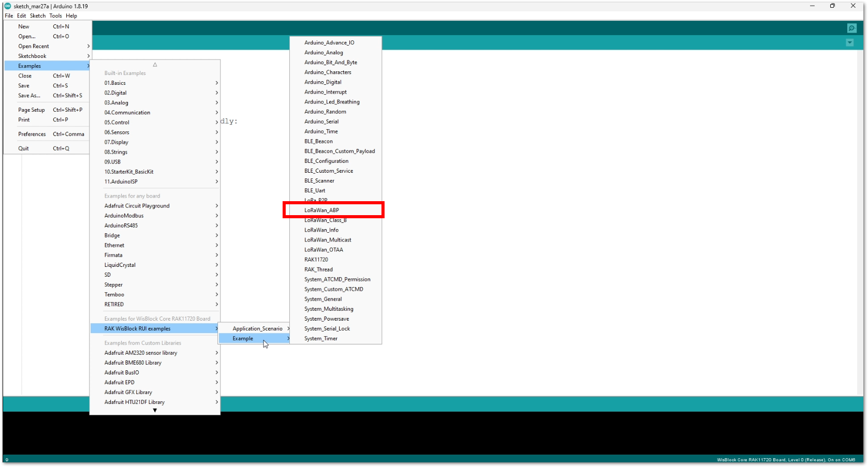Open the Arduino_Advance_IO example

point(335,42)
